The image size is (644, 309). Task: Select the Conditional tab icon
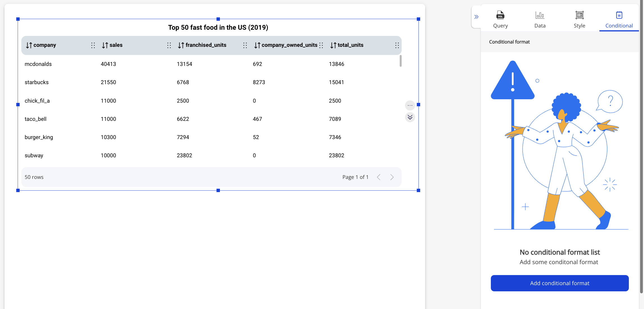pos(619,15)
